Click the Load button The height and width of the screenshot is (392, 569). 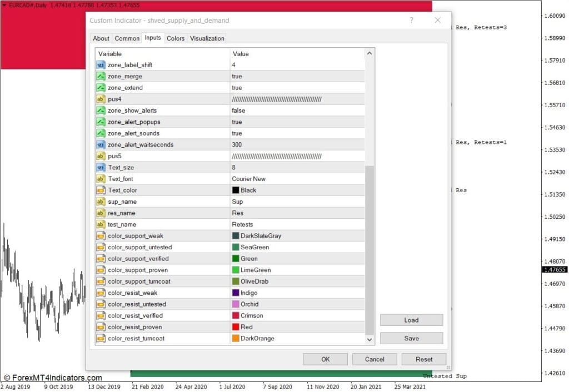(x=411, y=320)
